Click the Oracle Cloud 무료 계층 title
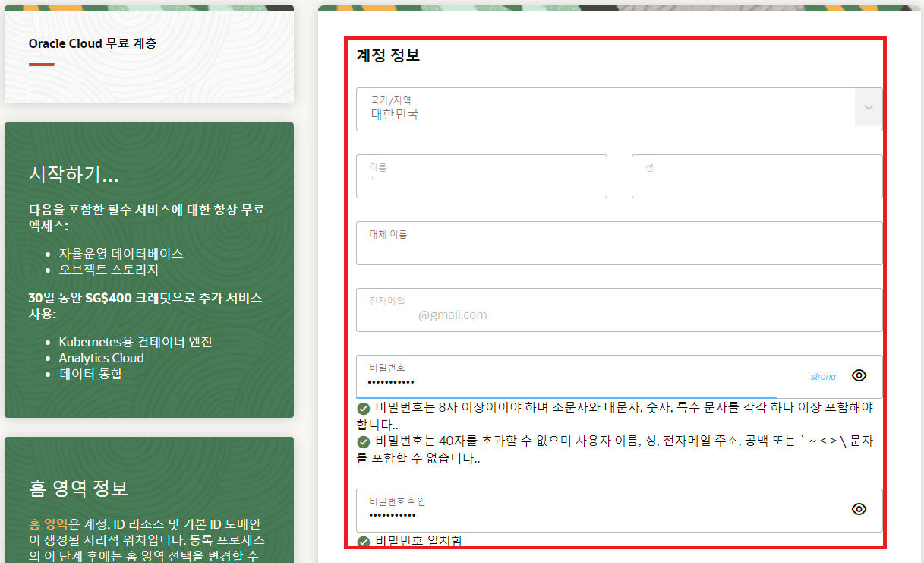 click(x=93, y=43)
